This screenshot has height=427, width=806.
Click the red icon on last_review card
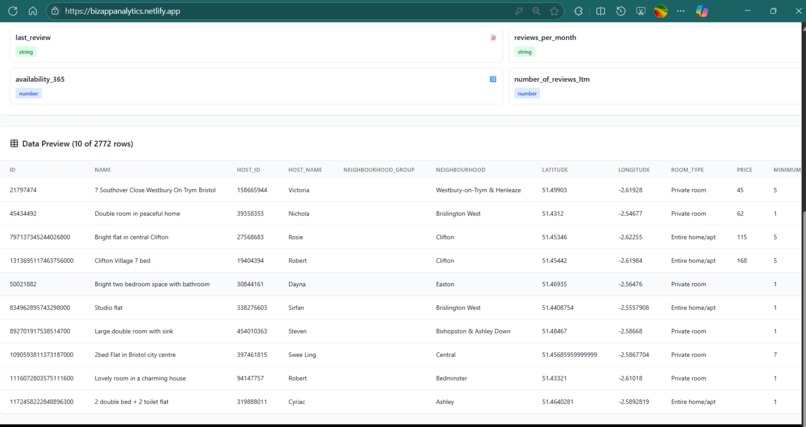(493, 38)
